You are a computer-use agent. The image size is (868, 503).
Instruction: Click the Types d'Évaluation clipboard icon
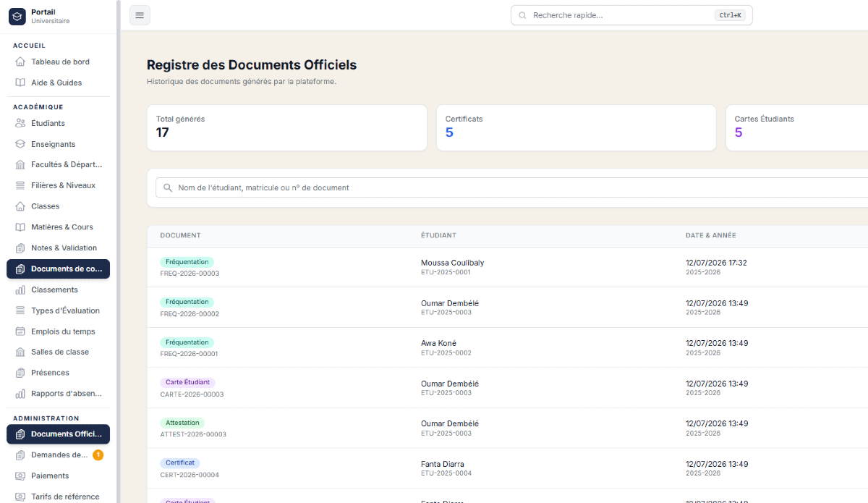20,310
